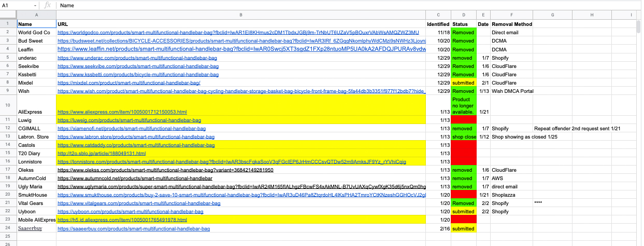Viewport: 644px width, 246px height.
Task: Open the t2o.sblo.jp article link
Action: pos(102,154)
